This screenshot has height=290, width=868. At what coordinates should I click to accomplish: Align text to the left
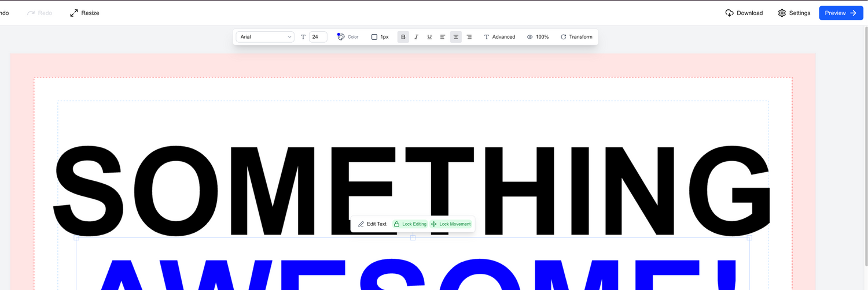443,37
